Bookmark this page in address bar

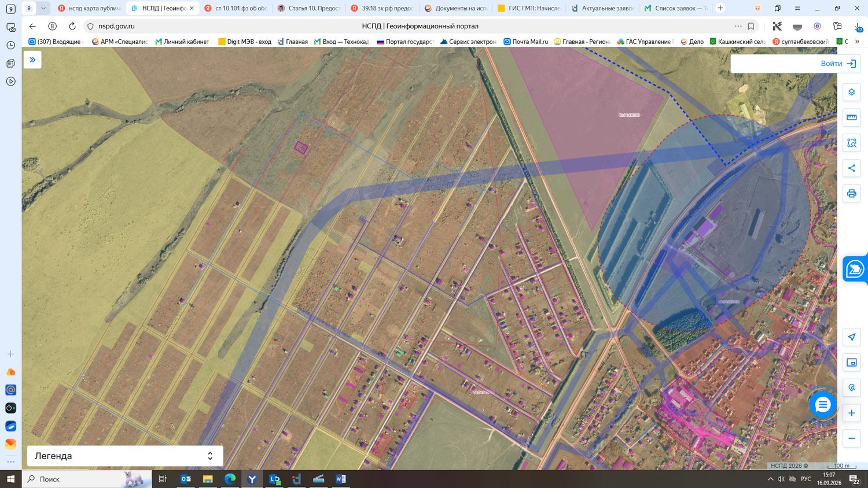tap(751, 26)
